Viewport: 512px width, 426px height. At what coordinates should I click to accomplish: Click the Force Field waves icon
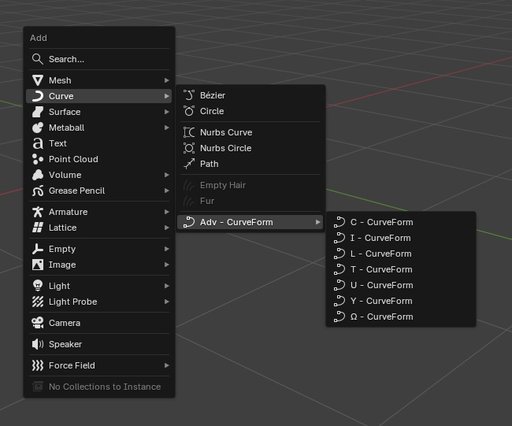[38, 365]
